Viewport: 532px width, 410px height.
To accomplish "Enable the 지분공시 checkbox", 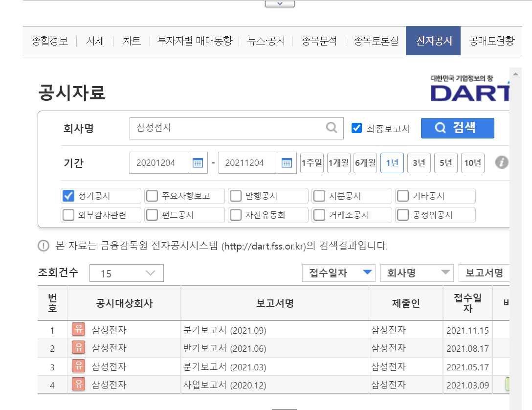I will click(x=319, y=196).
